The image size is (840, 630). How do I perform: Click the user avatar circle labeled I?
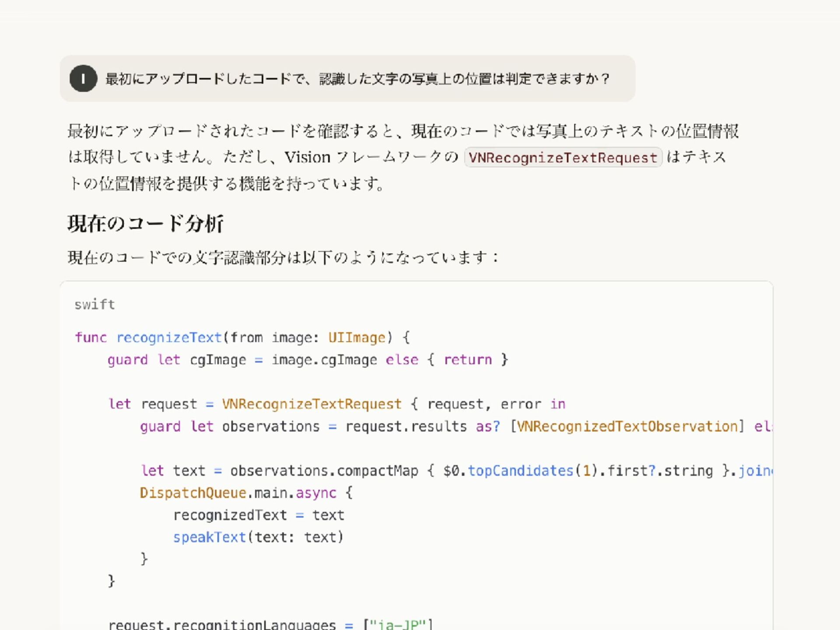[x=83, y=79]
